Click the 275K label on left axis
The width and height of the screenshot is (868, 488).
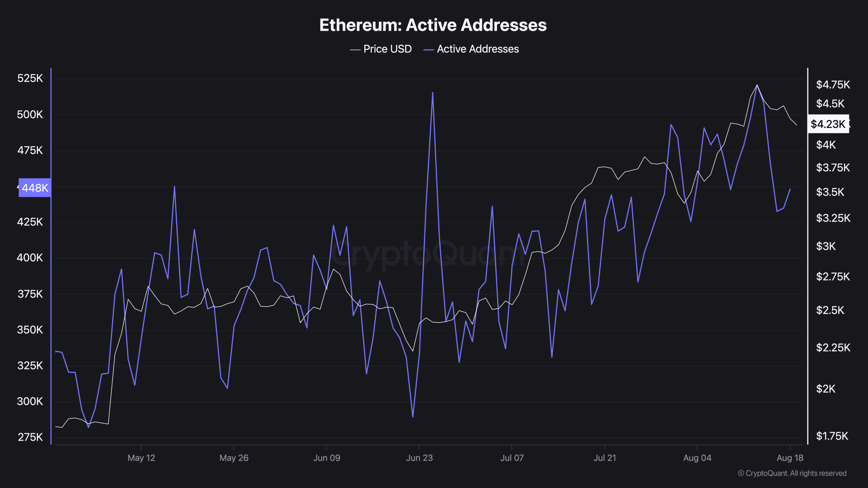click(31, 437)
